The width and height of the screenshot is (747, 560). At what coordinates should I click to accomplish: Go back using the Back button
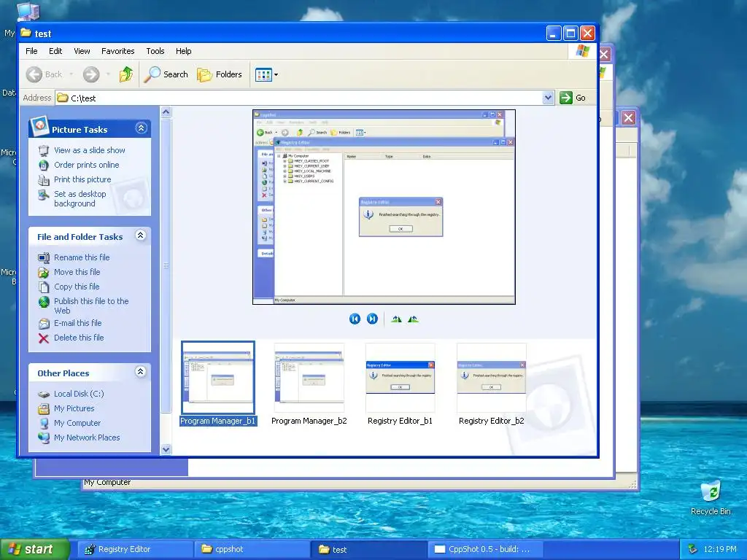coord(44,74)
